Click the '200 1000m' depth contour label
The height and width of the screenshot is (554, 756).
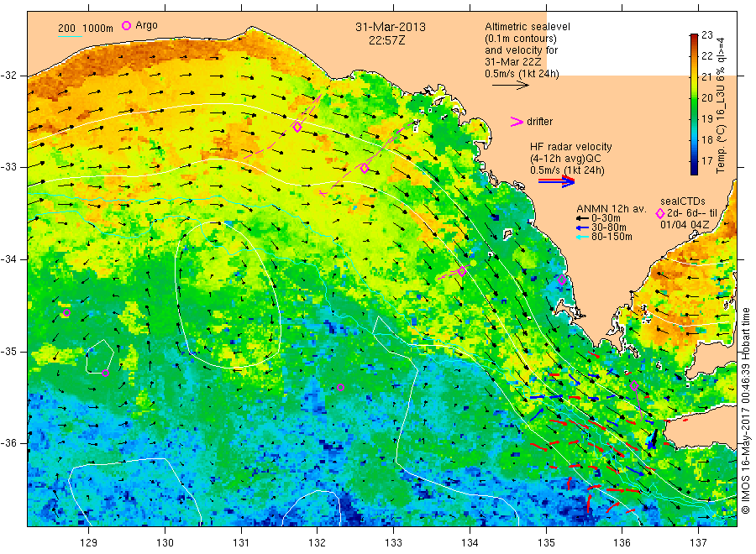86,29
